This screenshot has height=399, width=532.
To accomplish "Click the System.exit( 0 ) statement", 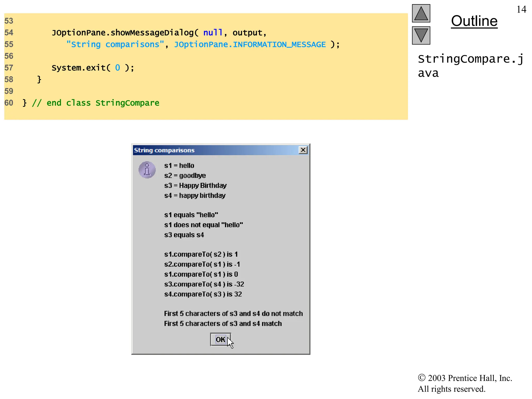I will click(93, 68).
